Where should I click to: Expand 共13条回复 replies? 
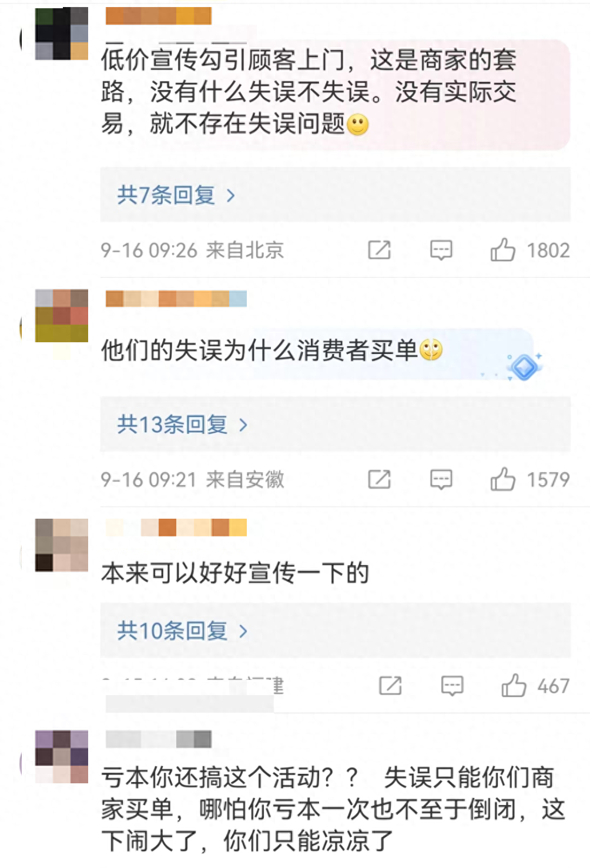click(x=182, y=424)
